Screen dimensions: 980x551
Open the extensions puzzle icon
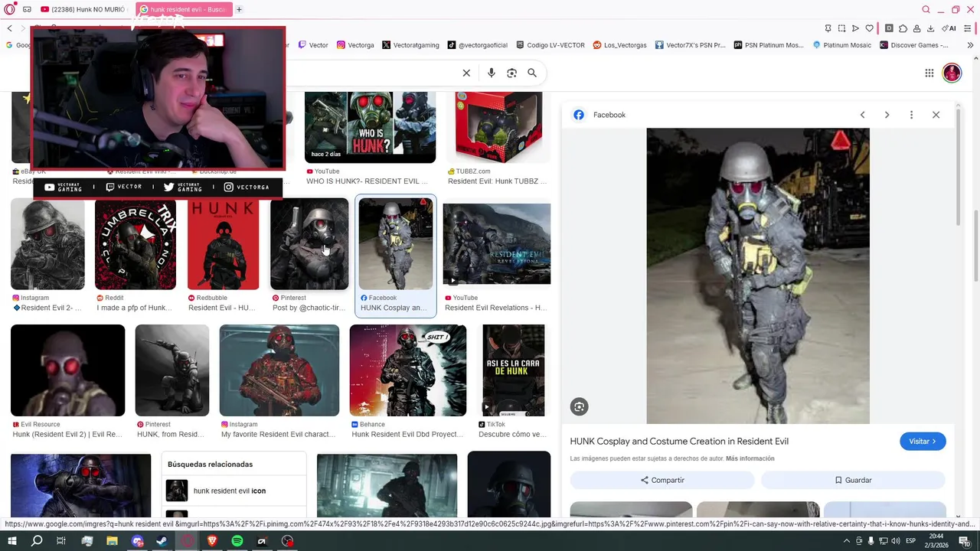coord(903,28)
